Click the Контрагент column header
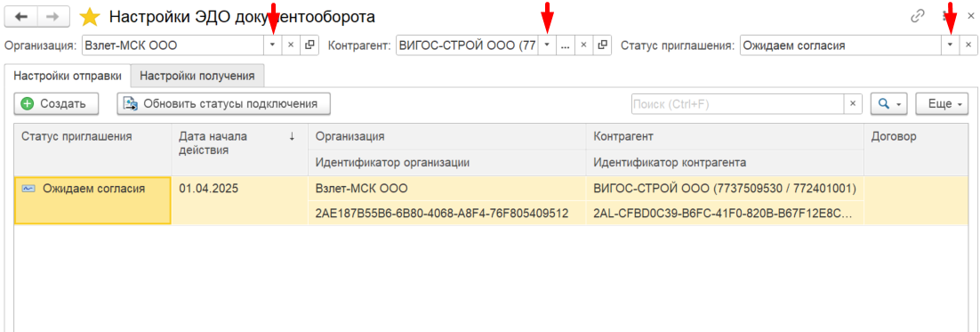The height and width of the screenshot is (332, 980). [725, 137]
